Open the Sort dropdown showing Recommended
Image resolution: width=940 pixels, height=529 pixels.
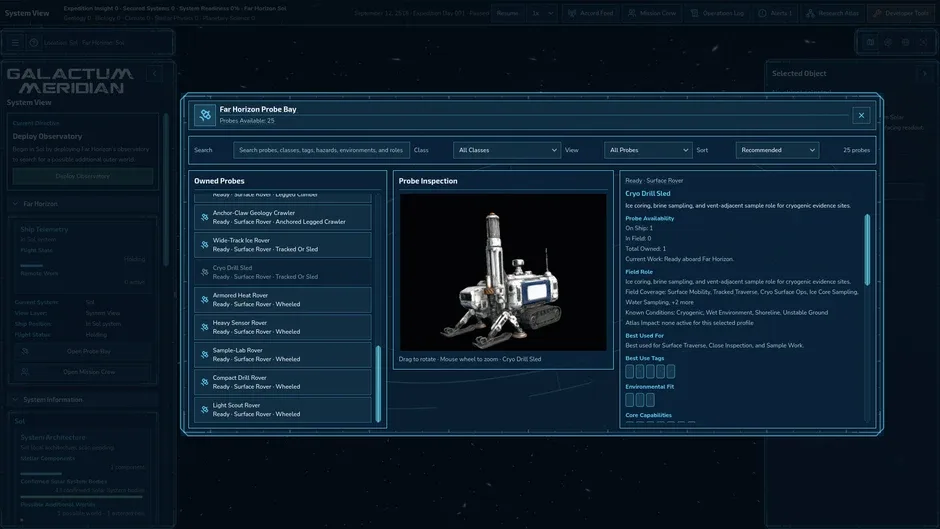click(x=777, y=150)
